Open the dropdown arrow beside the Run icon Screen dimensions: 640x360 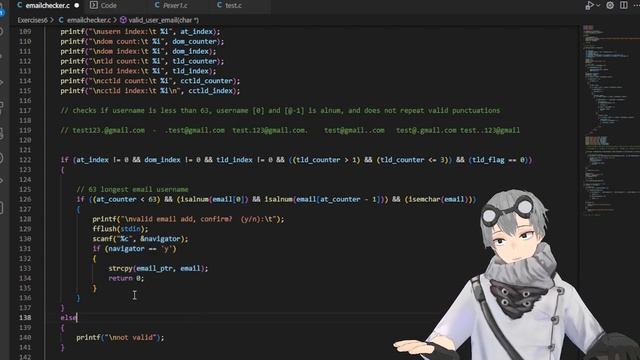[x=598, y=5]
